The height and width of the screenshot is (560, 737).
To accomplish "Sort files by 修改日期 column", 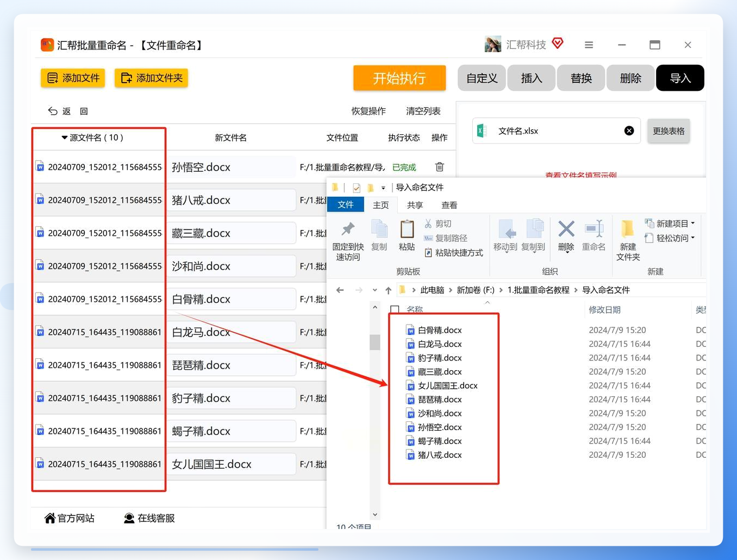I will 604,310.
